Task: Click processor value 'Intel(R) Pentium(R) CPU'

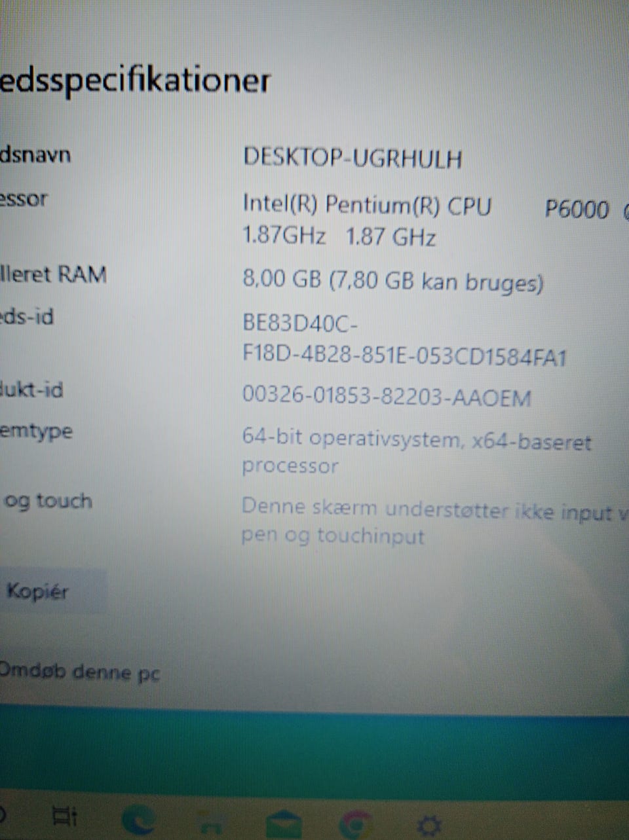Action: tap(367, 205)
